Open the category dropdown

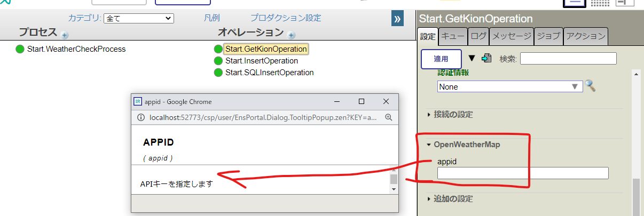click(x=138, y=18)
